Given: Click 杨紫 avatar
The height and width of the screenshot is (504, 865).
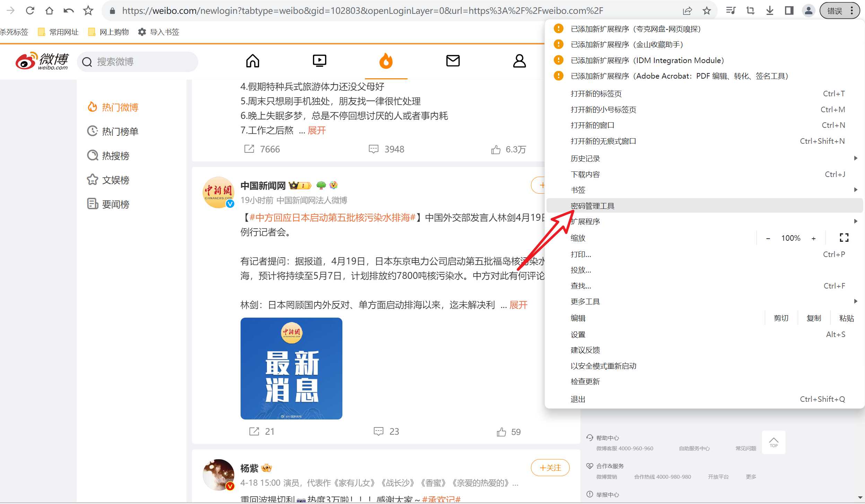Looking at the screenshot, I should (x=218, y=475).
